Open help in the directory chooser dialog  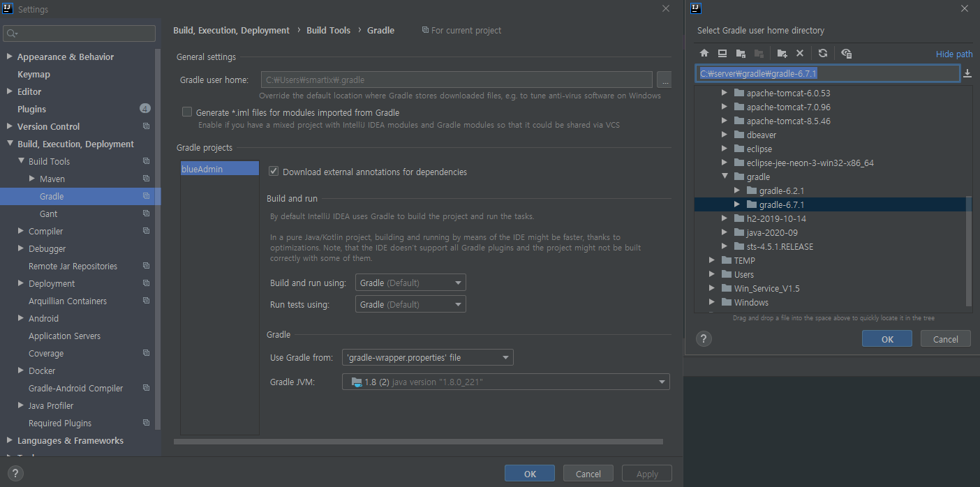pos(704,339)
